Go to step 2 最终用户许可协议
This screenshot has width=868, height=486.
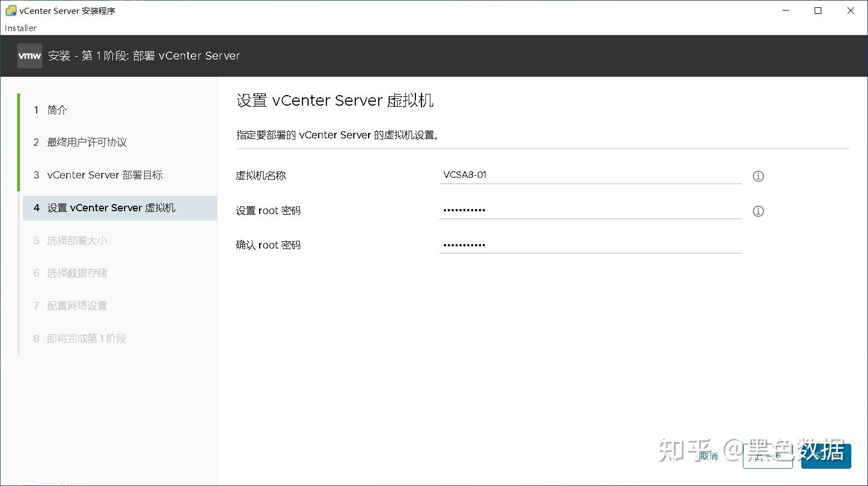(x=87, y=142)
